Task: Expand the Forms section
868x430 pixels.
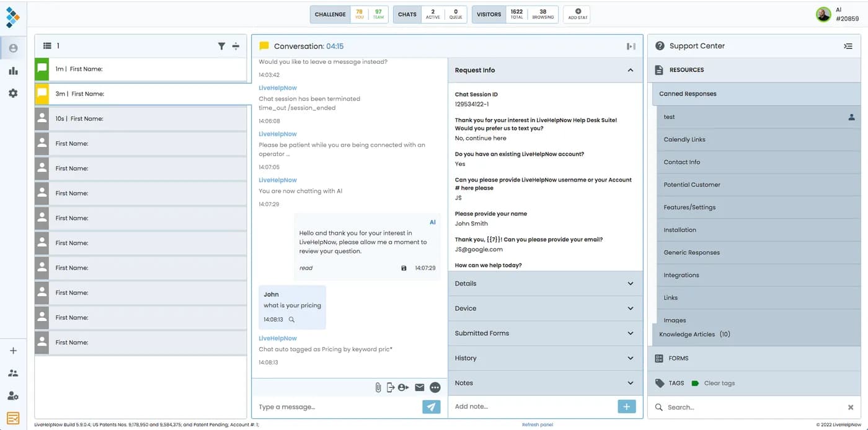Action: [x=755, y=358]
